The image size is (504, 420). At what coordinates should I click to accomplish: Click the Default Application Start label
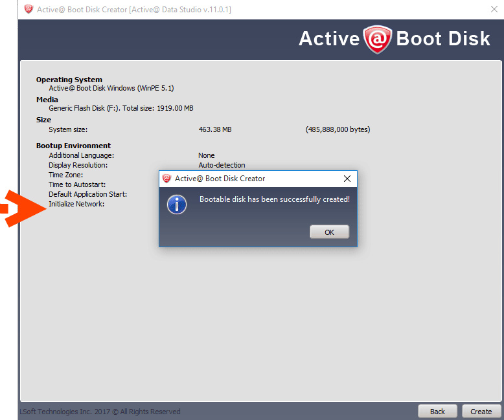[87, 194]
